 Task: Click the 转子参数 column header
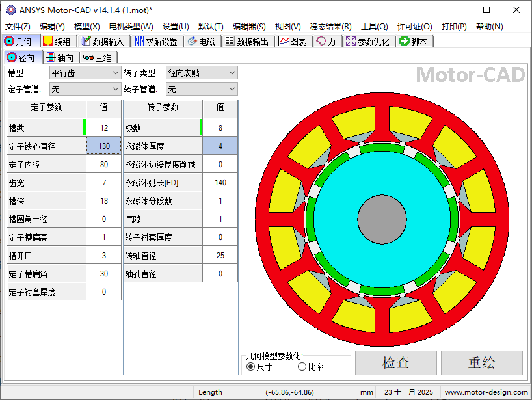[x=163, y=107]
